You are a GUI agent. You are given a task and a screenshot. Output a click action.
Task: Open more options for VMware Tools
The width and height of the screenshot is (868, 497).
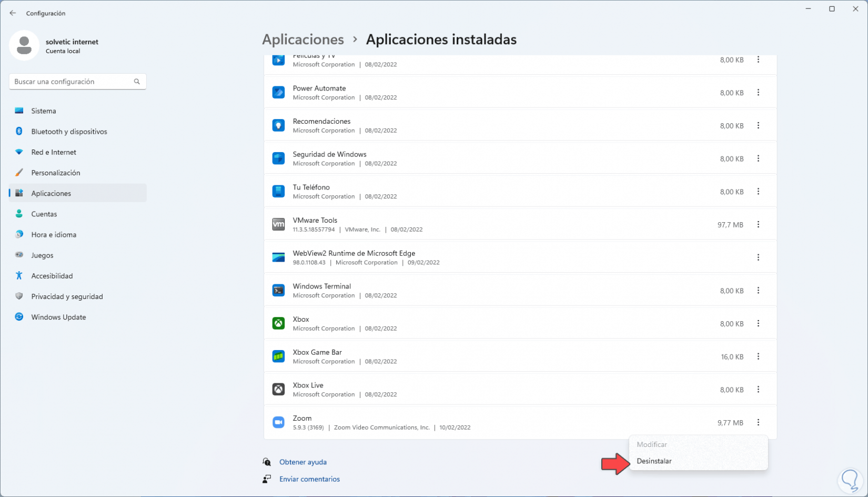[x=758, y=224]
